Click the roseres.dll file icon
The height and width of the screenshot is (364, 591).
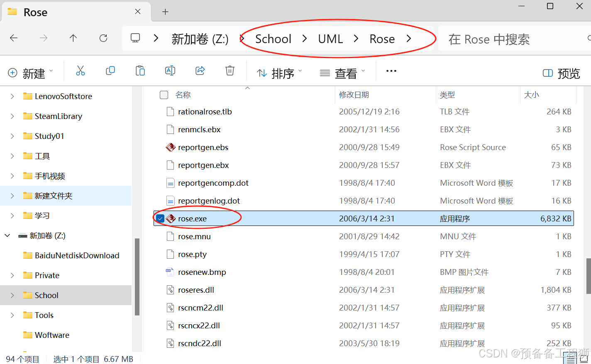tap(170, 290)
